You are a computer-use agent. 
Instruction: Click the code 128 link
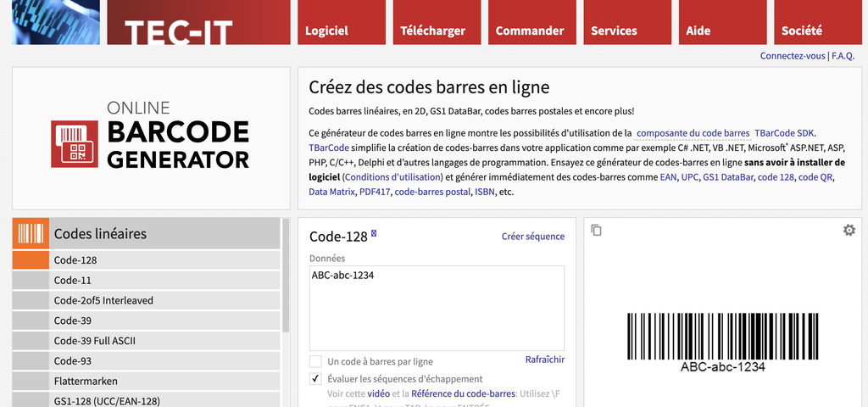(x=776, y=177)
